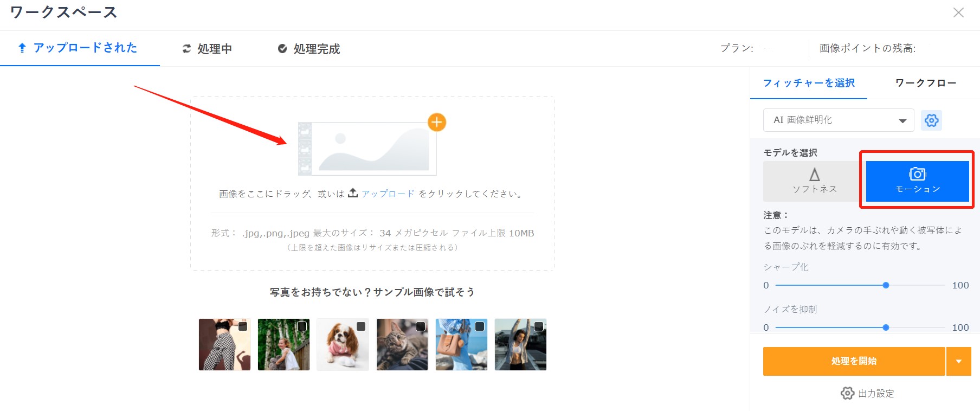Open the child in forest sample thumbnail
The image size is (980, 411).
pyautogui.click(x=283, y=345)
